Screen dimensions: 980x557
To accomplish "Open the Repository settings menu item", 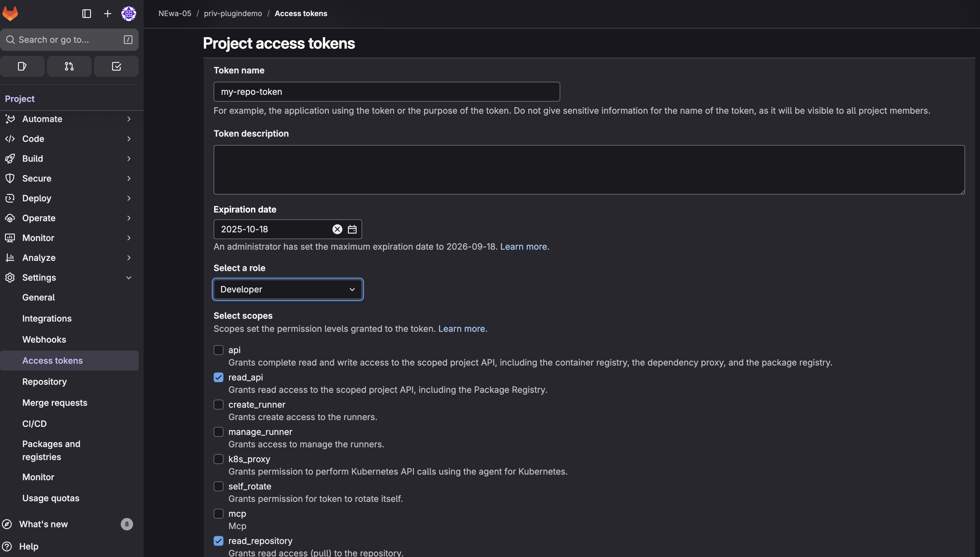I will [x=44, y=381].
